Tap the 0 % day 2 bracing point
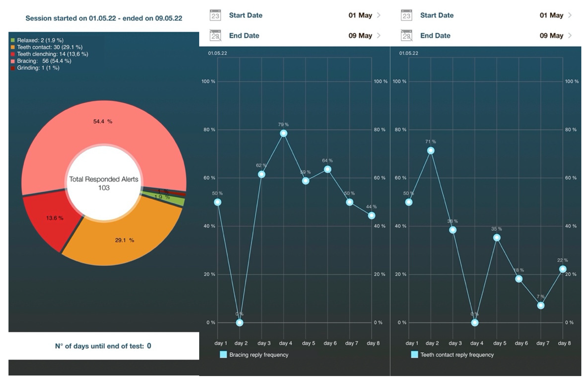Viewport: 588px width, 382px height. click(239, 322)
